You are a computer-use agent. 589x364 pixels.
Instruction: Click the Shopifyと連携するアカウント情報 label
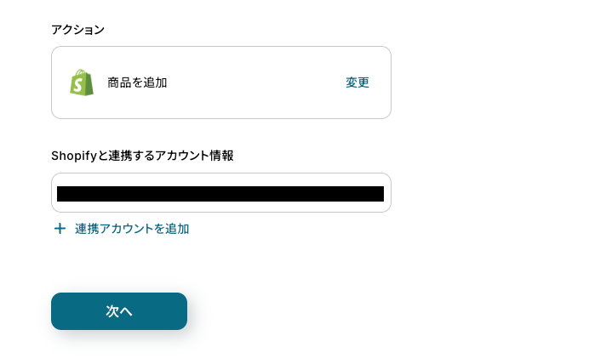click(142, 156)
